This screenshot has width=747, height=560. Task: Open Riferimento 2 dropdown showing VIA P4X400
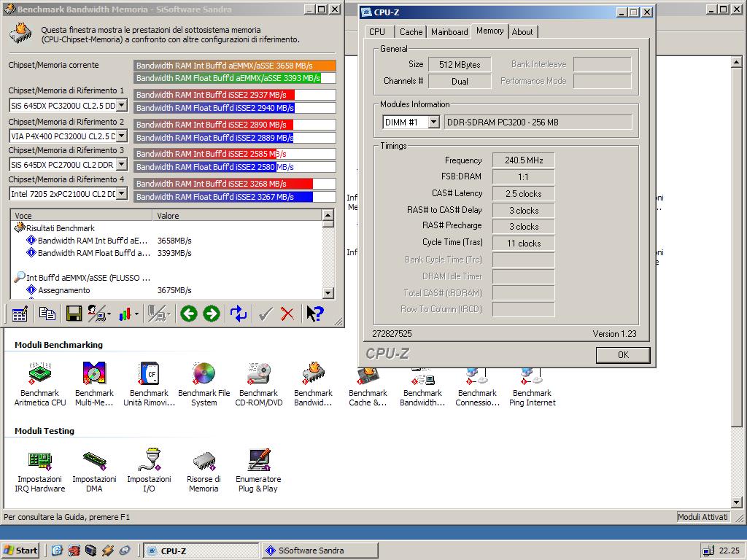tap(122, 136)
